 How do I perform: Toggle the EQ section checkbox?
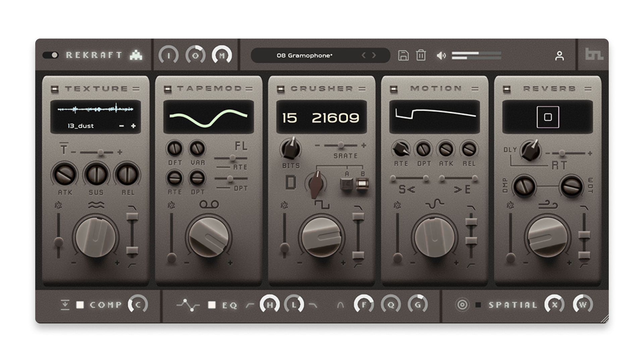click(x=212, y=305)
